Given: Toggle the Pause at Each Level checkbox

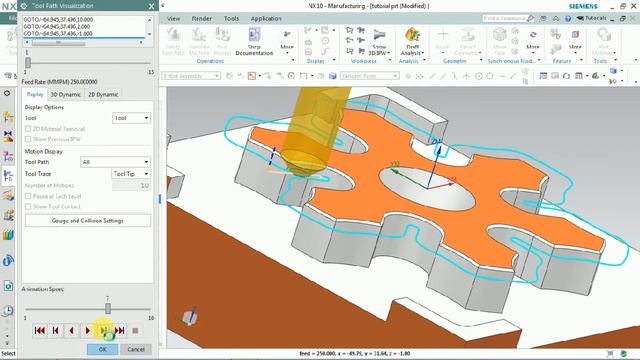Looking at the screenshot, I should (28, 196).
